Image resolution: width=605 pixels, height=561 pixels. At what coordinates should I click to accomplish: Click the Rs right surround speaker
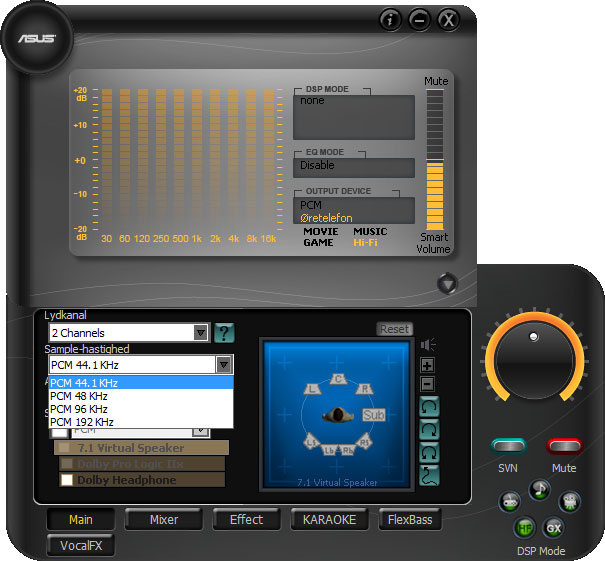click(x=364, y=442)
